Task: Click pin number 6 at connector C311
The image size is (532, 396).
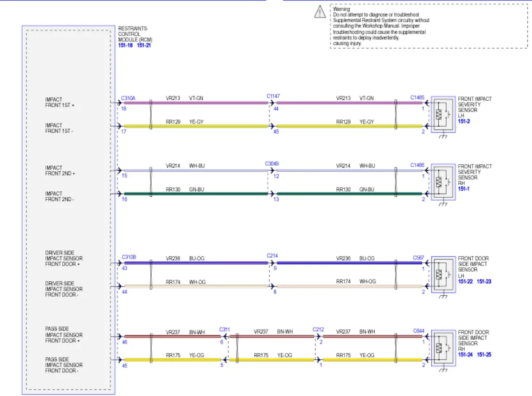Action: click(222, 342)
